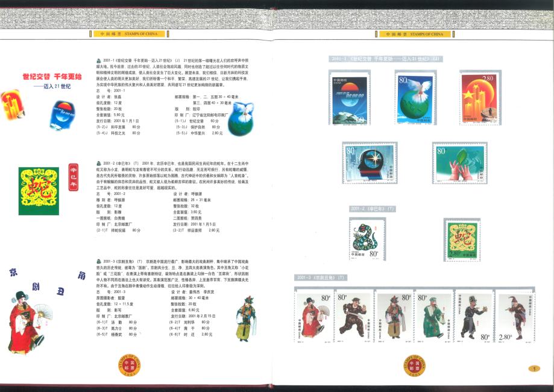This screenshot has height=392, width=554.
Task: Click the red 辛巳年 vertical label
Action: 74,178
